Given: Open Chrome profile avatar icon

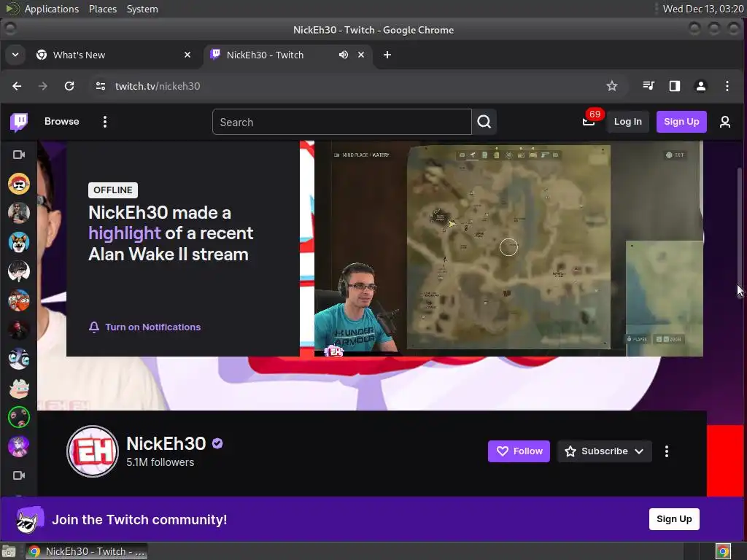Looking at the screenshot, I should tap(701, 86).
